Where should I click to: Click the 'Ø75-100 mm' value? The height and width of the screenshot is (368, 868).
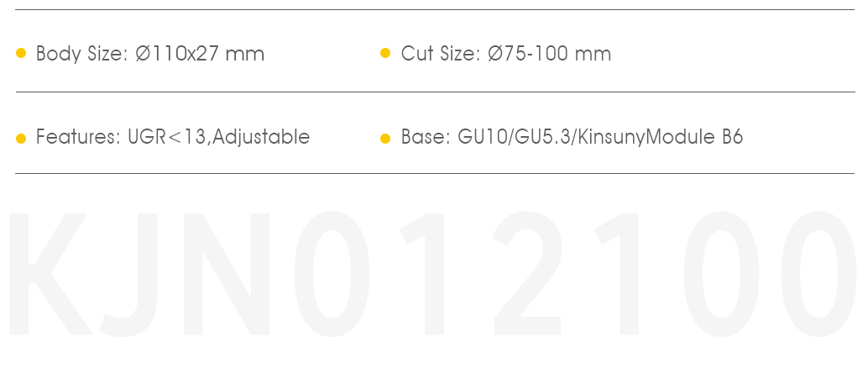(x=549, y=54)
